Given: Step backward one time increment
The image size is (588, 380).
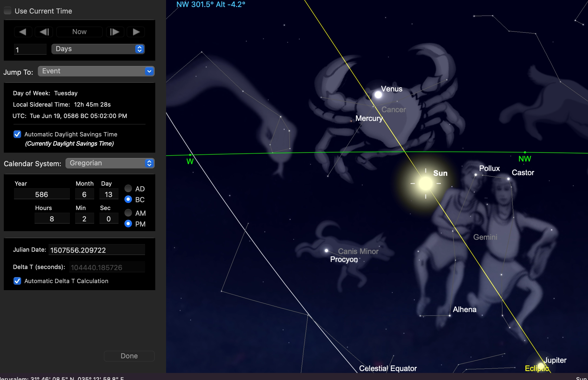Looking at the screenshot, I should 44,32.
